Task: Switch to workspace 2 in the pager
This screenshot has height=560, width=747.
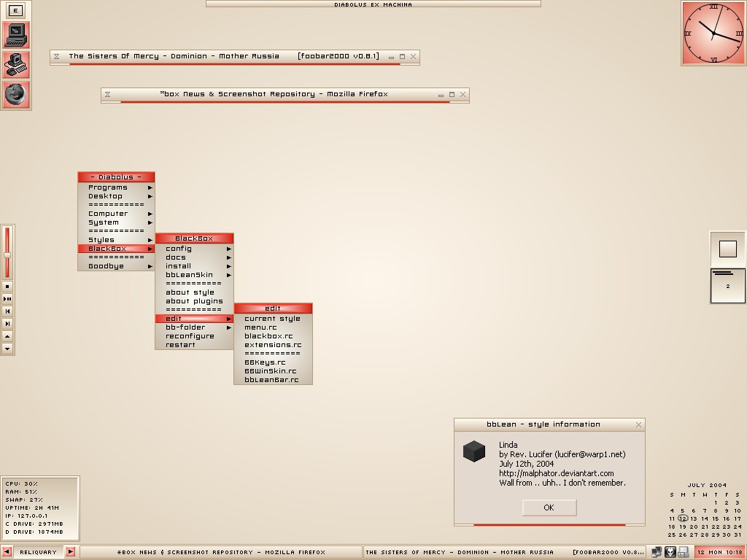Action: pos(727,286)
